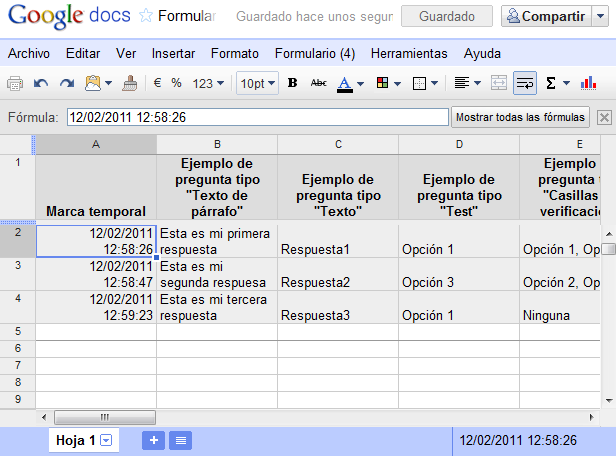This screenshot has height=456, width=616.
Task: Select column D header
Action: [x=459, y=144]
